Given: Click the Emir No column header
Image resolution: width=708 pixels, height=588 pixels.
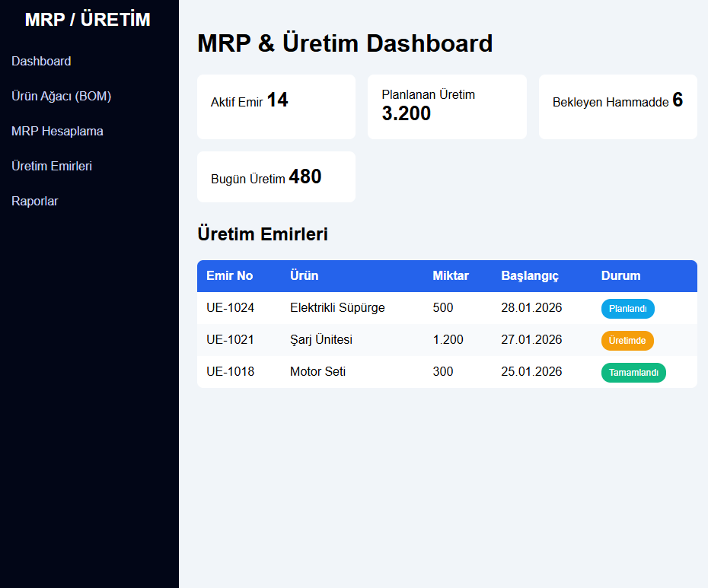Looking at the screenshot, I should point(230,275).
